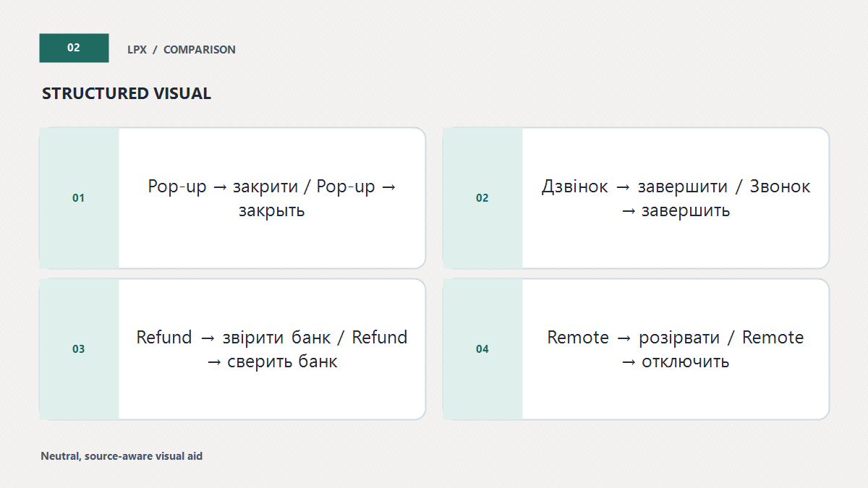Click the Refund → звірити банк text

234,338
